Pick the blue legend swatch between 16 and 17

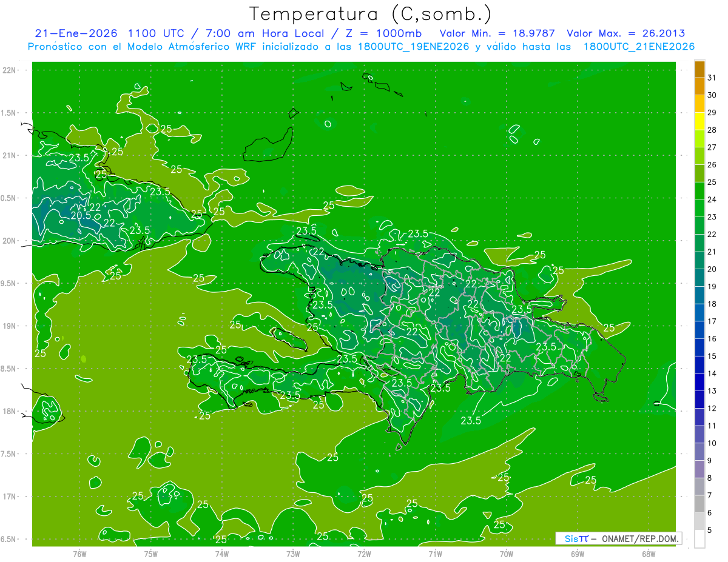coord(699,330)
